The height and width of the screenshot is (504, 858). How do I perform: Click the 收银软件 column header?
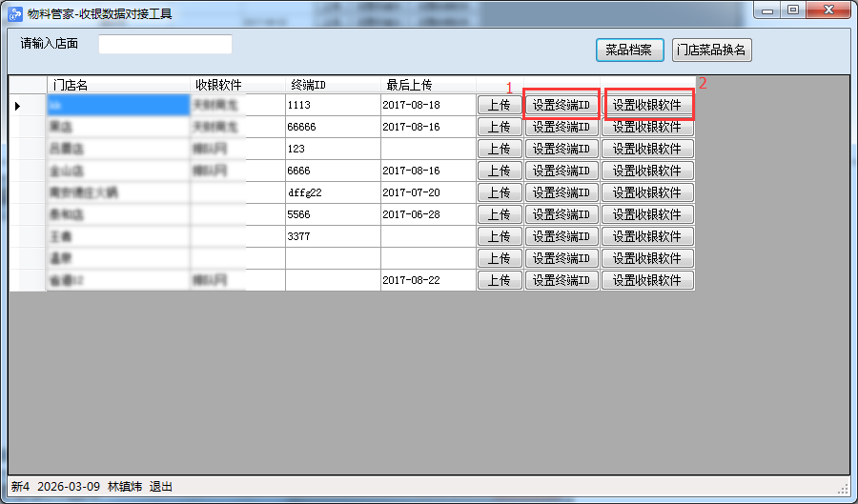tap(236, 85)
